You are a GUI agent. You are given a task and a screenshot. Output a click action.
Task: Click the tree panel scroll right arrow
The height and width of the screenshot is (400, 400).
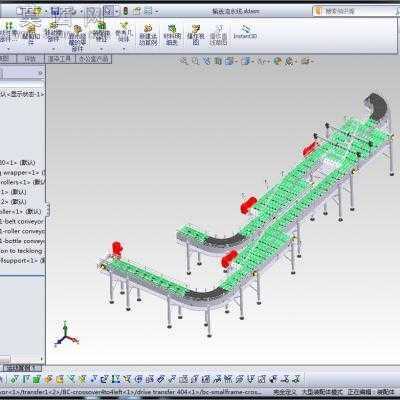point(42,359)
